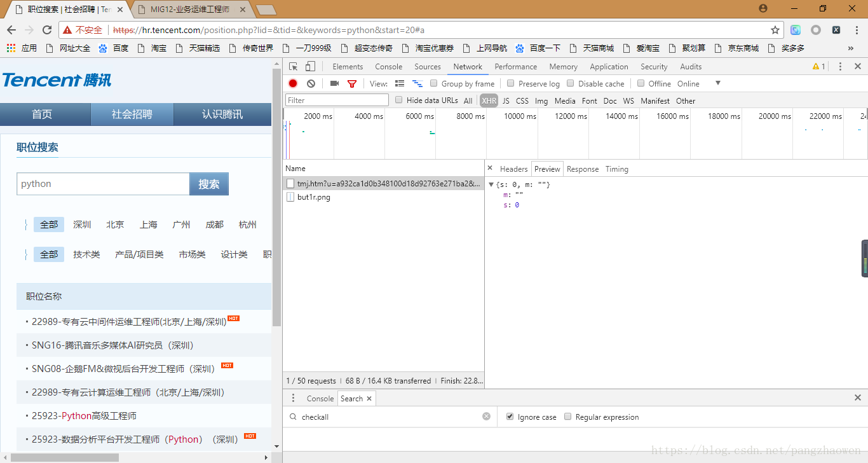Image resolution: width=868 pixels, height=463 pixels.
Task: Capture screenshots camera icon
Action: tap(334, 83)
